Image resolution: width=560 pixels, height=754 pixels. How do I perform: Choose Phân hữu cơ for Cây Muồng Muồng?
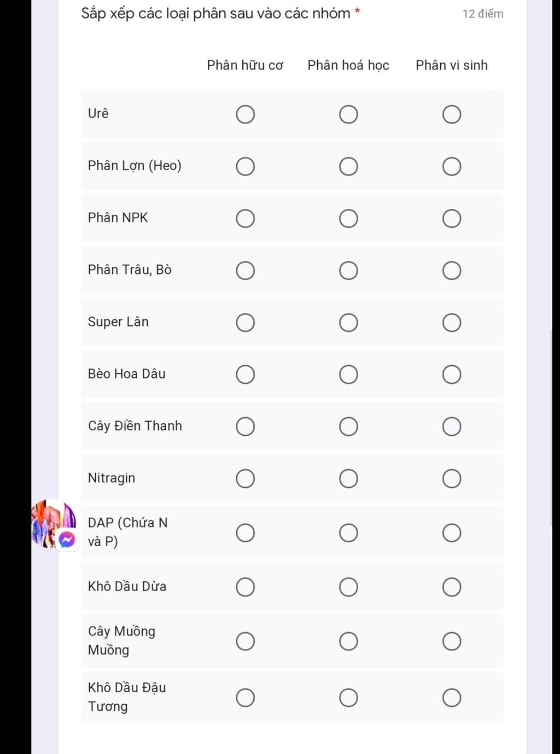pos(245,641)
